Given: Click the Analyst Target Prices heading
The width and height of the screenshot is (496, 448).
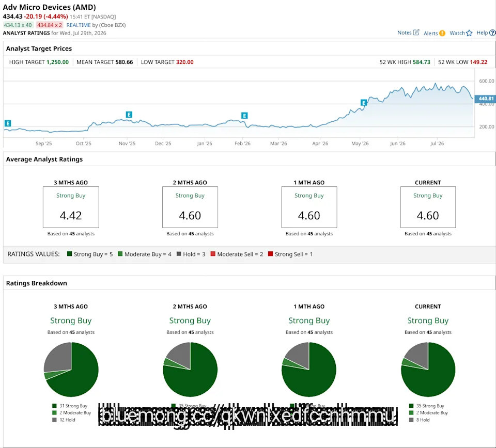Looking at the screenshot, I should (x=39, y=49).
